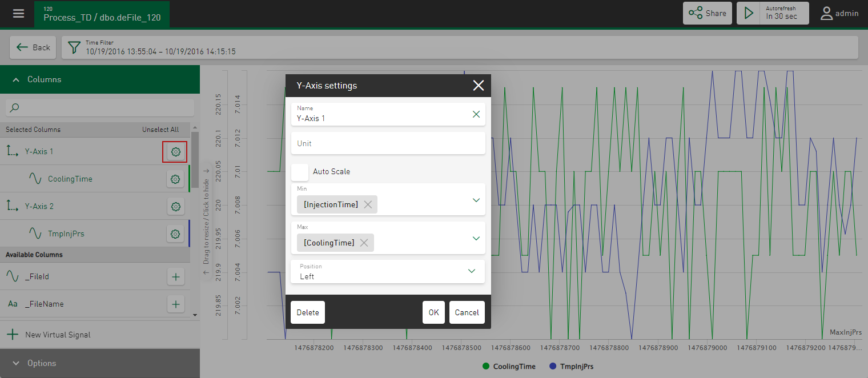Click OK to confirm axis settings
The height and width of the screenshot is (378, 868).
[x=433, y=312]
